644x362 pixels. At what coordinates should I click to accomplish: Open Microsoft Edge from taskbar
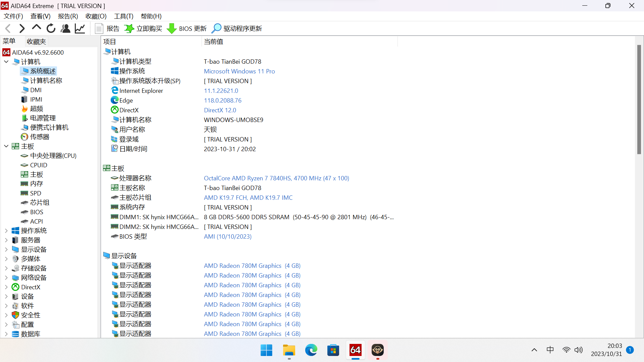311,350
